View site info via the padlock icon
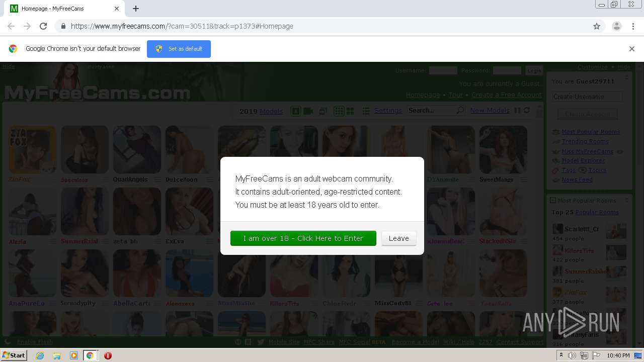The height and width of the screenshot is (362, 644). tap(63, 26)
